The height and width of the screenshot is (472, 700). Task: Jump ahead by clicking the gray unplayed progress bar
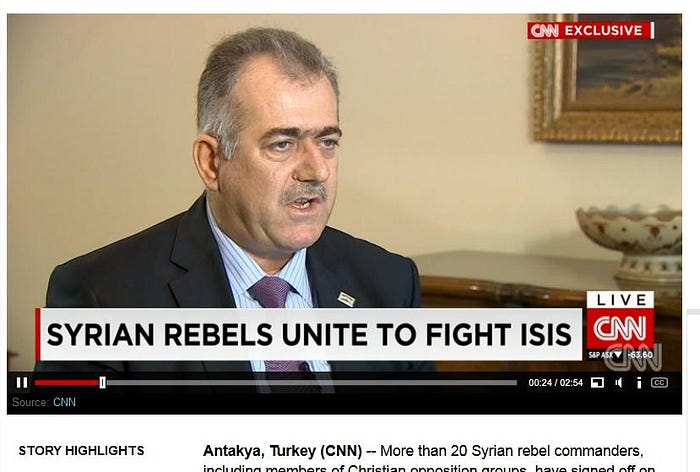point(311,383)
